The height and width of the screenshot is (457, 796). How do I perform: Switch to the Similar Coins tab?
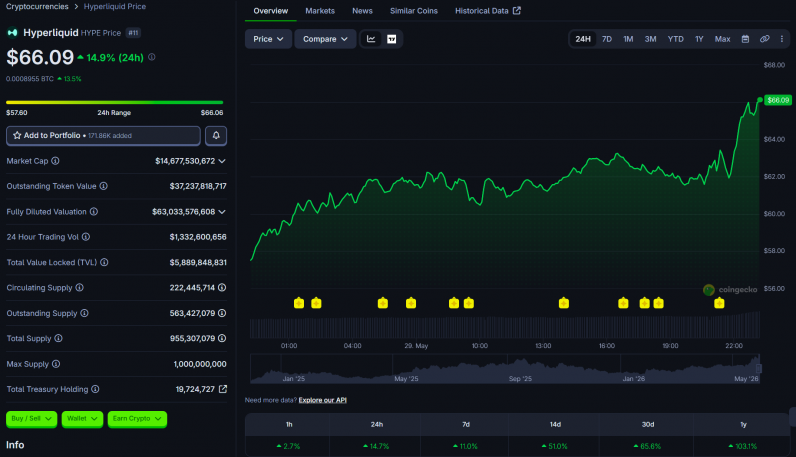point(414,11)
